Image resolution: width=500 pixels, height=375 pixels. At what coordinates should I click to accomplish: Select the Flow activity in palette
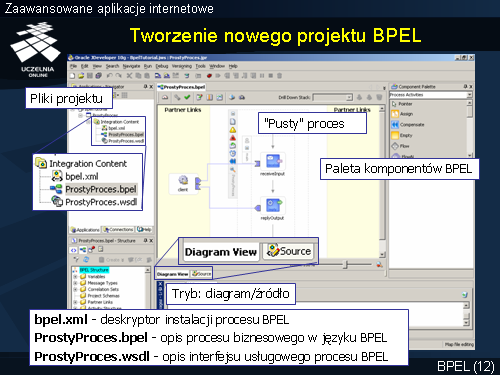pyautogui.click(x=400, y=146)
